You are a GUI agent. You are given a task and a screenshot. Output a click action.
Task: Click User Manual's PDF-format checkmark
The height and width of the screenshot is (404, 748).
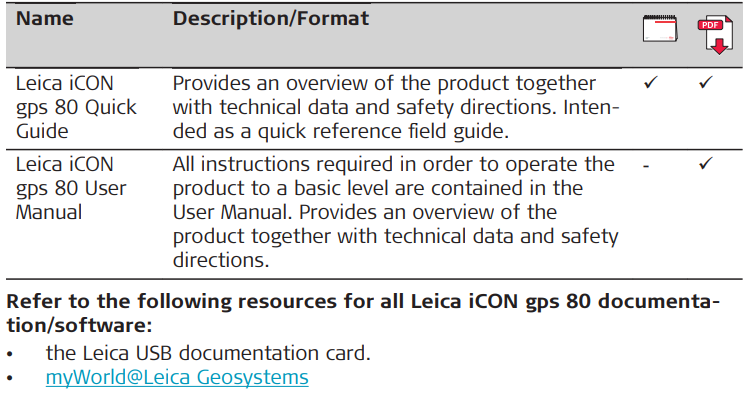coord(706,162)
